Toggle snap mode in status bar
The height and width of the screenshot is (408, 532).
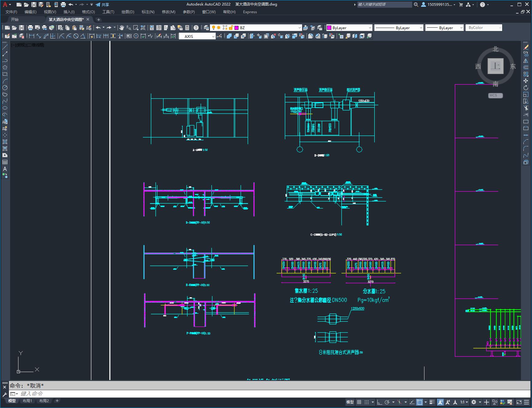tap(367, 402)
